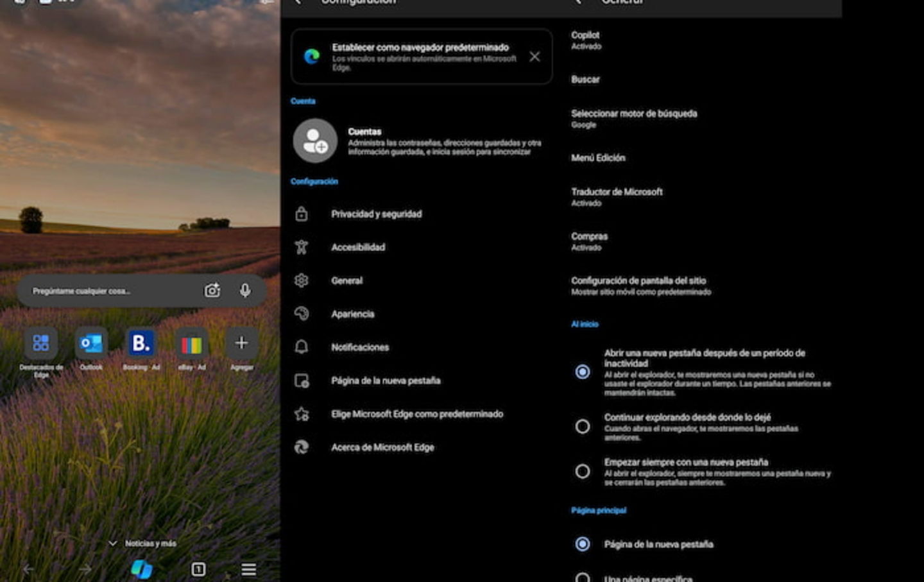
Task: Tap the camera search icon in search bar
Action: [212, 291]
